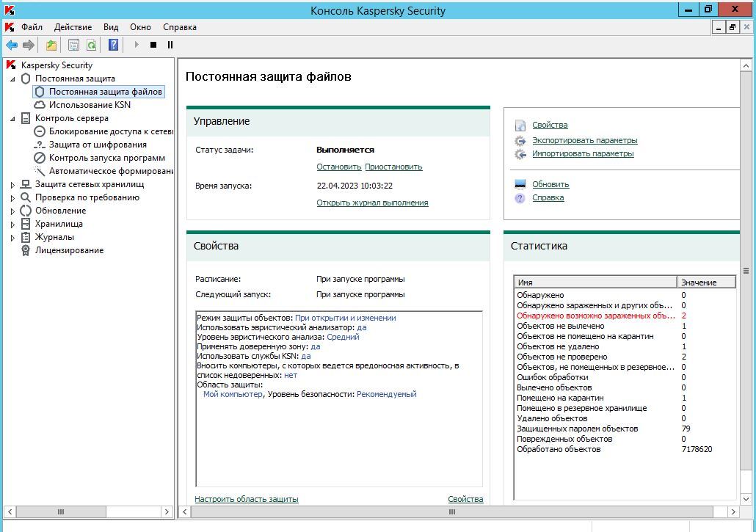Click the blue question mark Help toolbar icon

113,45
